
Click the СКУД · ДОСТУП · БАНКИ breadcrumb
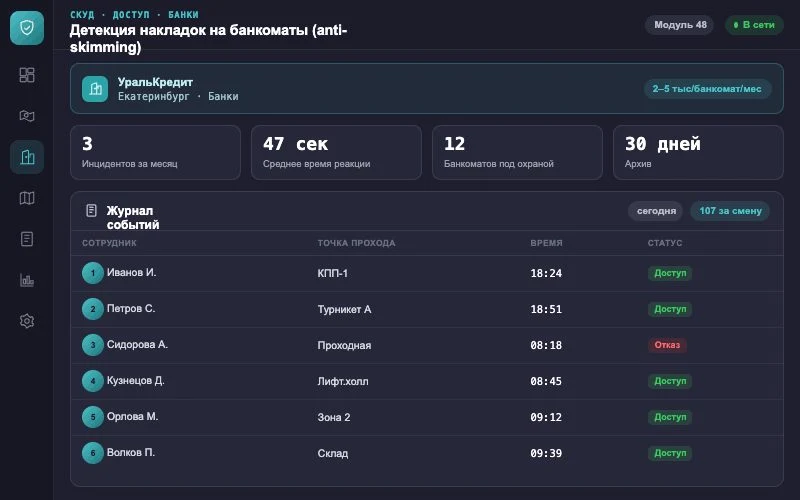tap(134, 15)
